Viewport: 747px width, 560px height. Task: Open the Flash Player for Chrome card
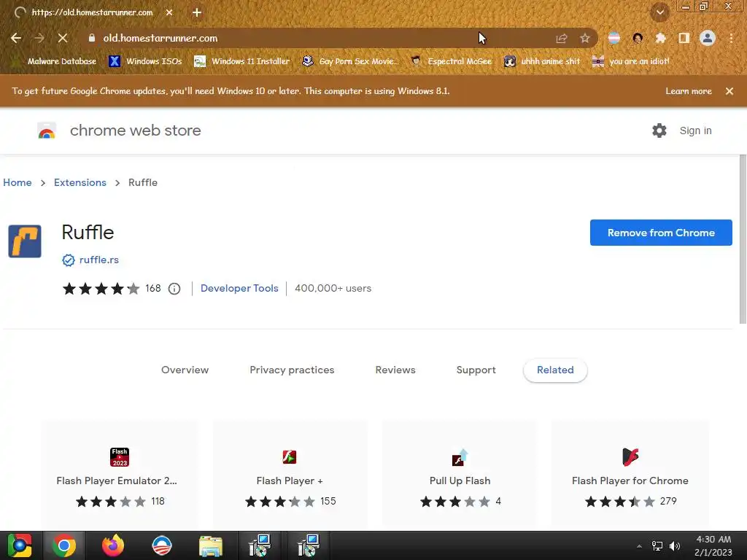tap(630, 474)
